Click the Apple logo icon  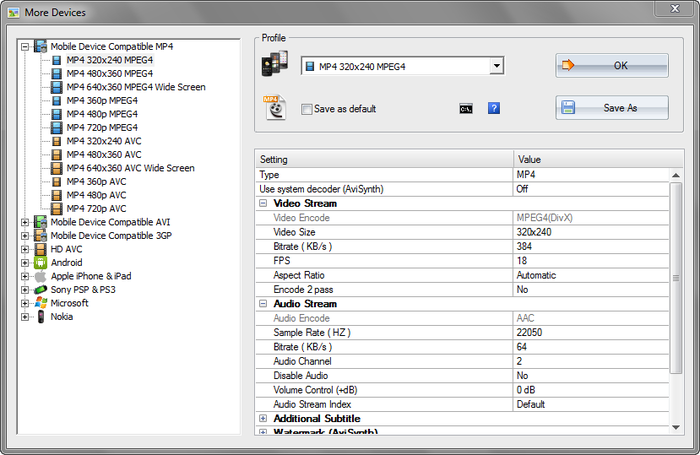click(40, 276)
